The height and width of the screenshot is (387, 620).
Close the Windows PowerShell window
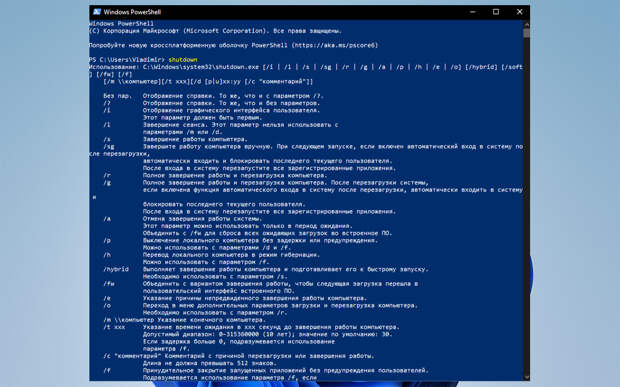519,12
